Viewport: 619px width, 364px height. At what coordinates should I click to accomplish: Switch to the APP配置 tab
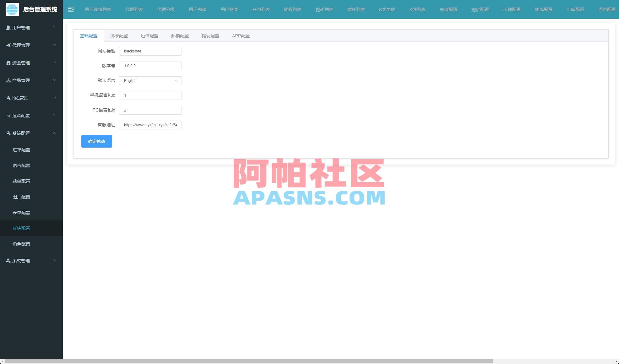point(241,35)
